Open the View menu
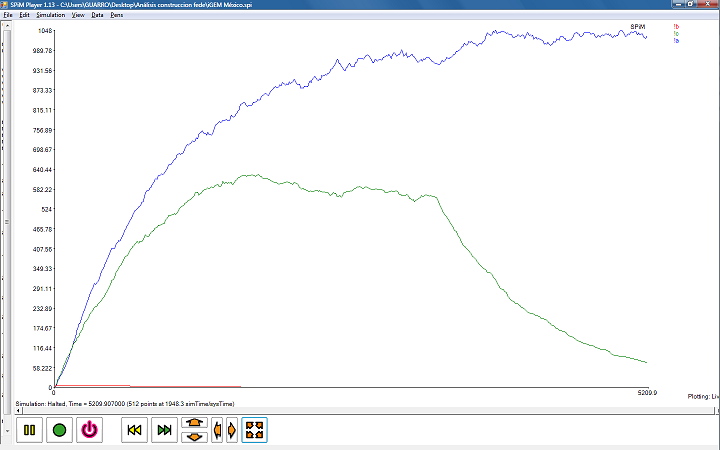Image resolution: width=720 pixels, height=450 pixels. pos(78,15)
